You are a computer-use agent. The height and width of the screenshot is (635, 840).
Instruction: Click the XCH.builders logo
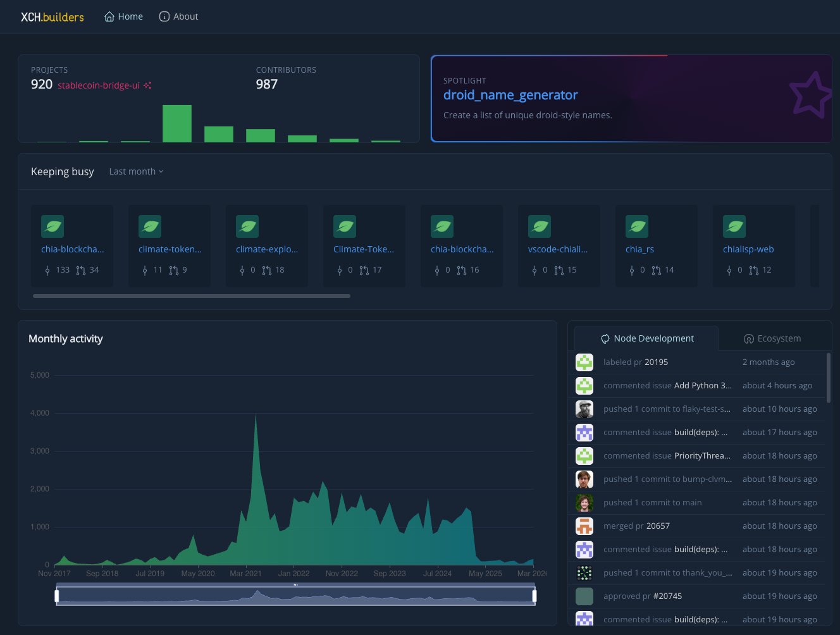[x=52, y=17]
